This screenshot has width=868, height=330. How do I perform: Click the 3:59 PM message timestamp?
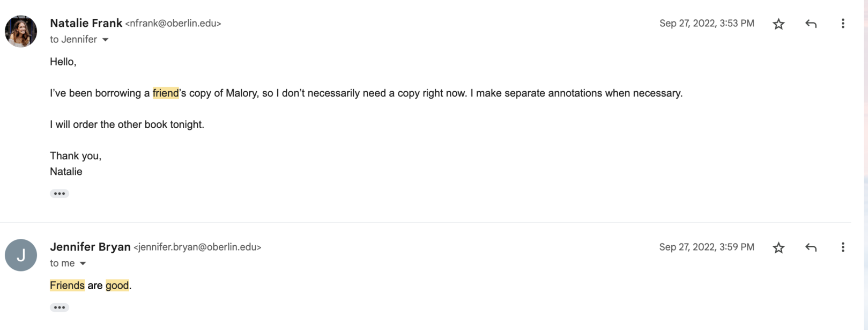(707, 247)
